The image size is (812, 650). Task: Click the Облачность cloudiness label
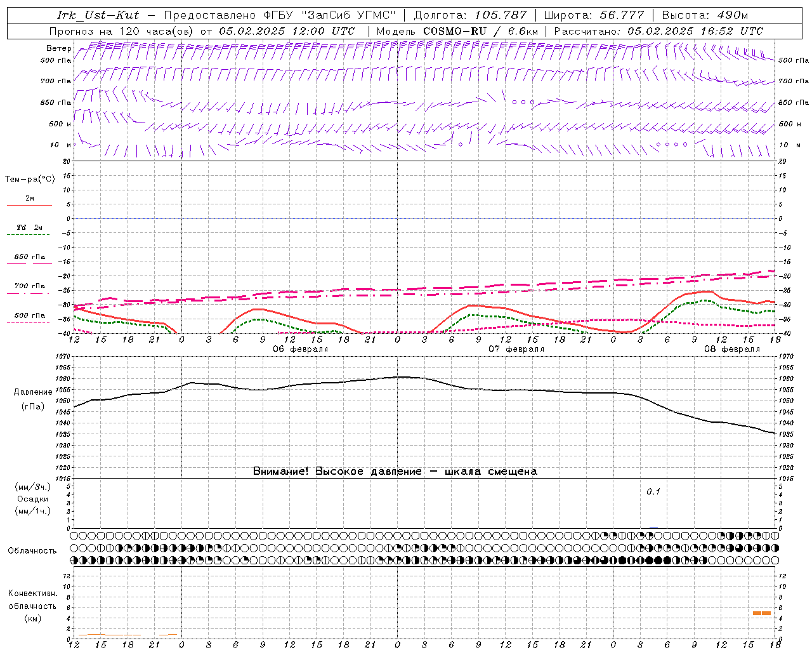pos(32,550)
